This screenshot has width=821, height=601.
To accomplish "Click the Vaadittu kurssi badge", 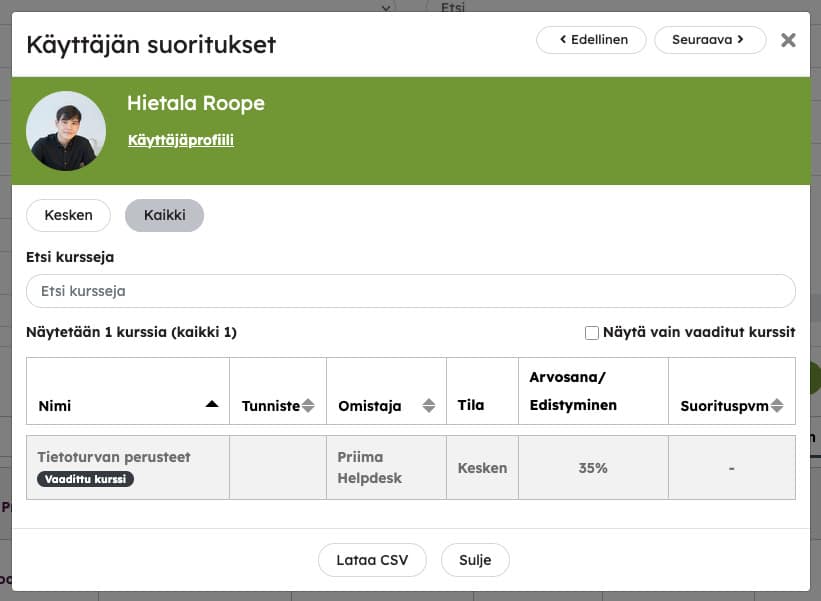I will 85,479.
